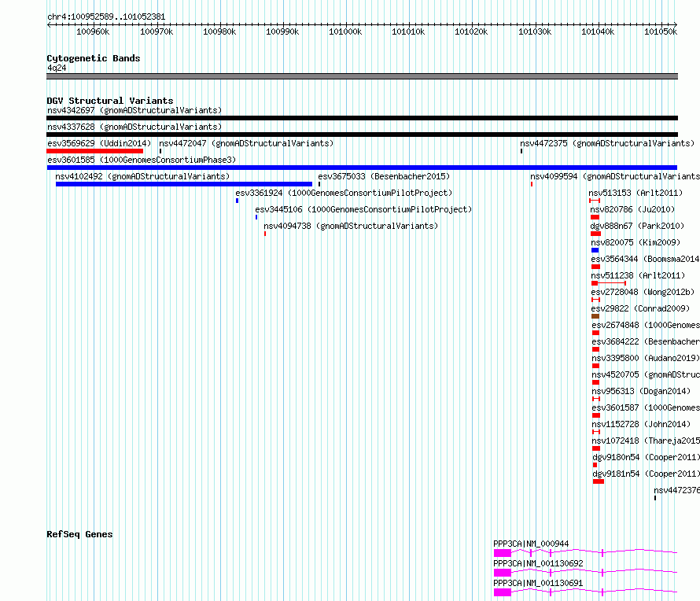The height and width of the screenshot is (601, 700).
Task: Open the esv3564344 Boomsma variant label
Action: tap(645, 259)
